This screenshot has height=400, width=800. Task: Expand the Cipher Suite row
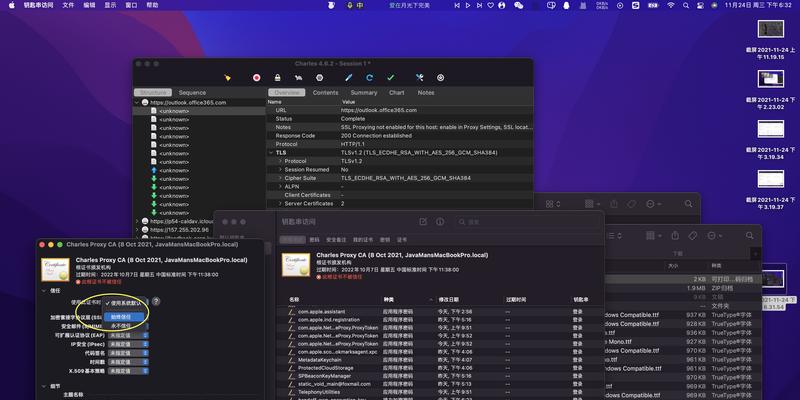(280, 178)
